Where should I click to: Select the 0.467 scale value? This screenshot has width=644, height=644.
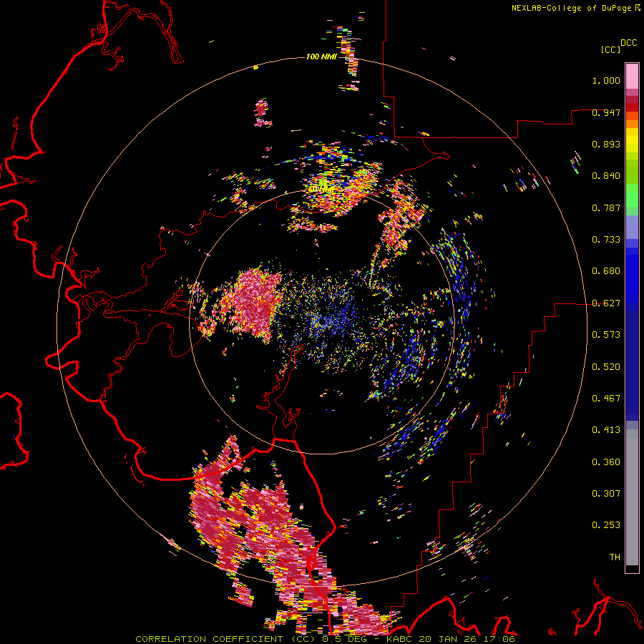[x=606, y=399]
